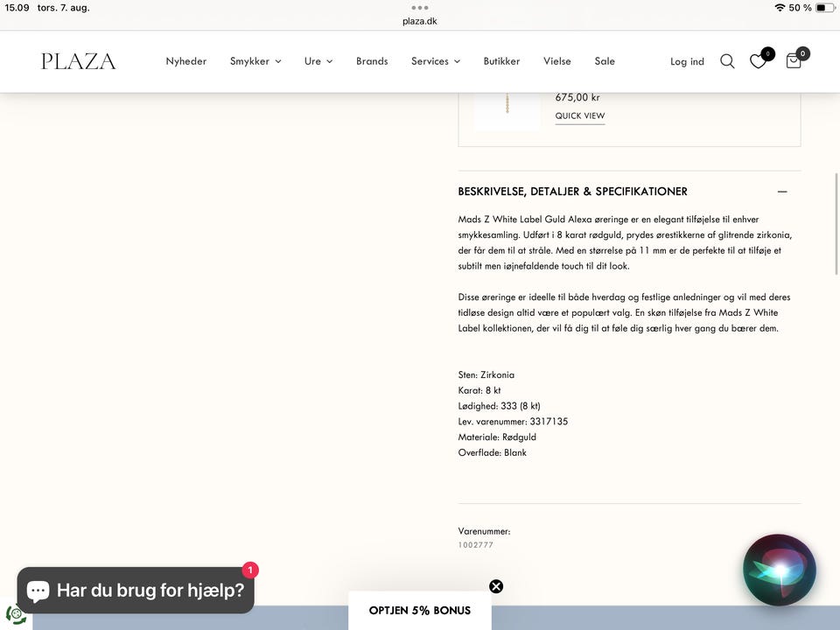Open the Brands menu item
This screenshot has height=630, width=840.
point(372,61)
